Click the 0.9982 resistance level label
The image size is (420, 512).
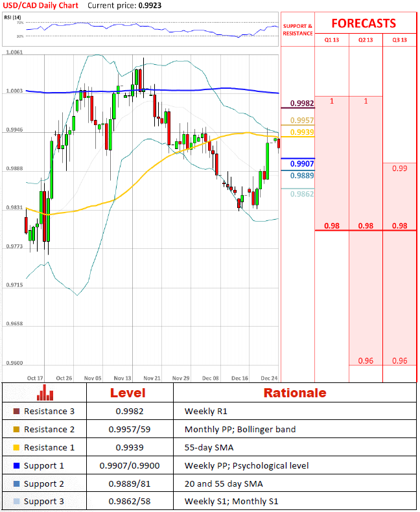(302, 103)
